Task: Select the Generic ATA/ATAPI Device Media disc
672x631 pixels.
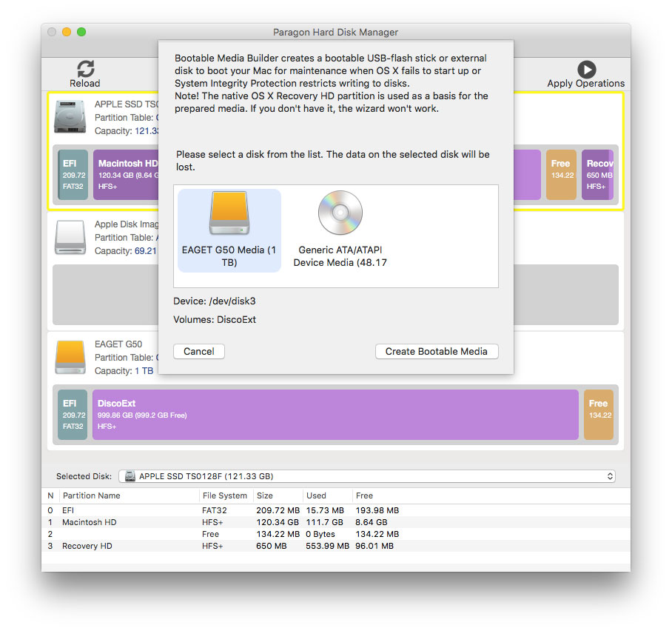Action: (x=340, y=213)
